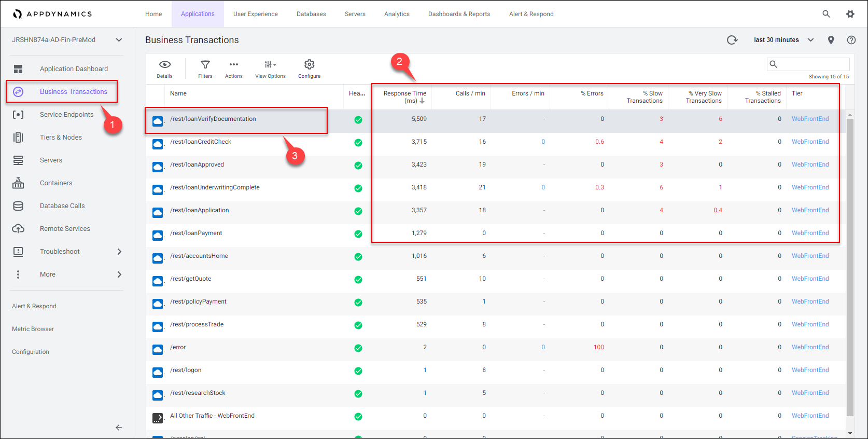Open the last 30 minutes time range dropdown
This screenshot has width=868, height=439.
point(783,40)
